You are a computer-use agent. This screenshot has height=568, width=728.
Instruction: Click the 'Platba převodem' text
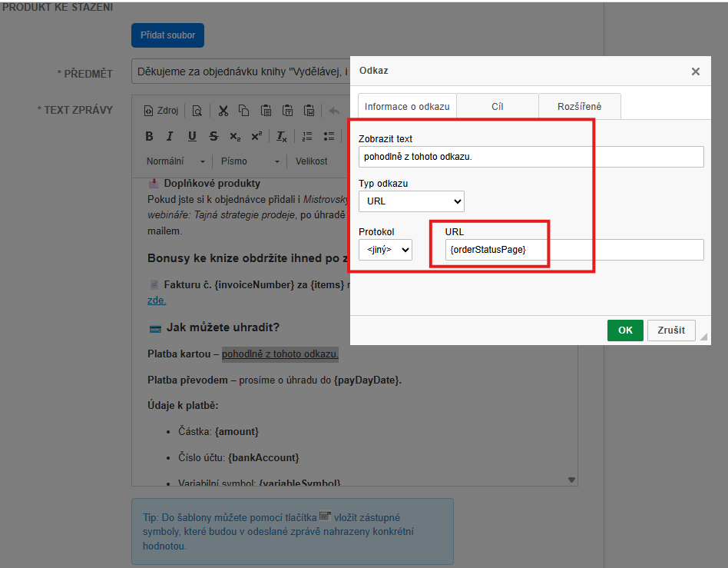coord(187,380)
